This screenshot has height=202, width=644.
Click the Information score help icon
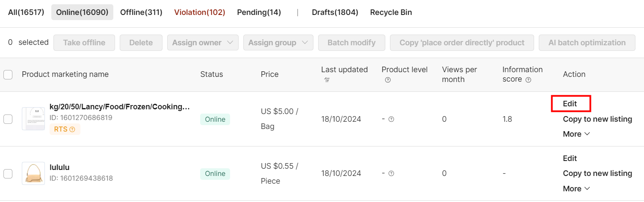coord(528,80)
